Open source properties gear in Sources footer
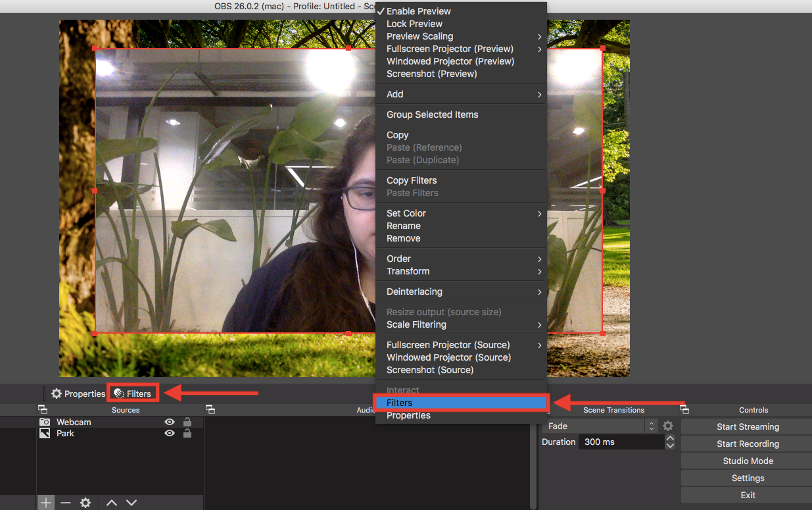Viewport: 812px width, 510px height. tap(85, 503)
